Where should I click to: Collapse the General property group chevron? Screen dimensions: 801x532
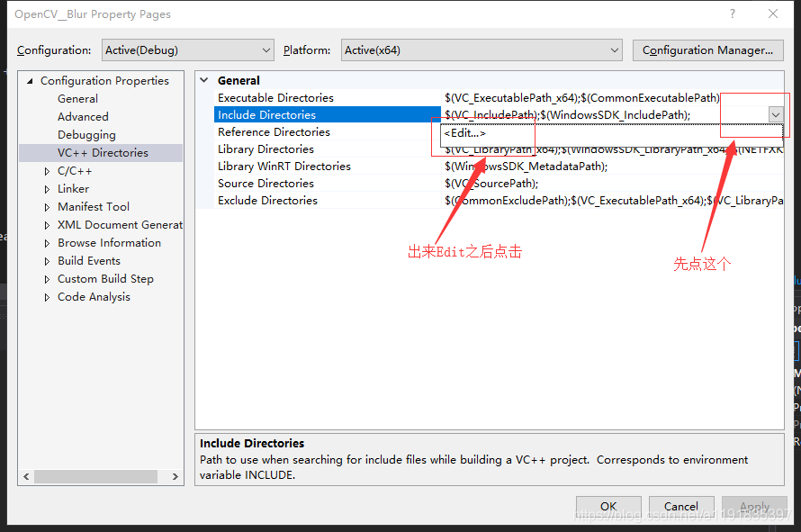pyautogui.click(x=204, y=80)
